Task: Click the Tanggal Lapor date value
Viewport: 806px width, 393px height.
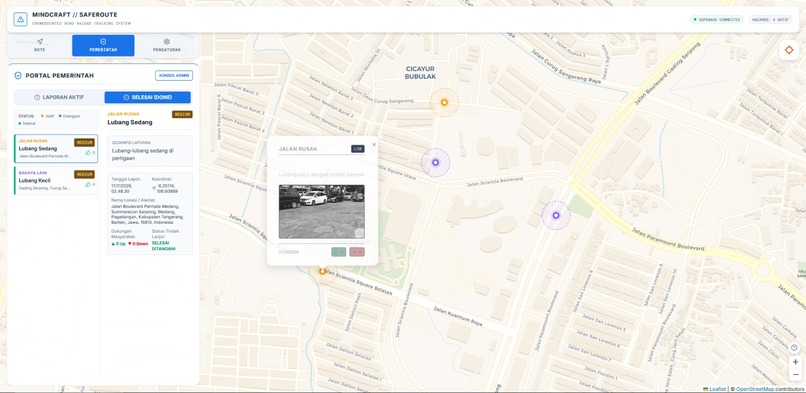Action: pyautogui.click(x=123, y=188)
